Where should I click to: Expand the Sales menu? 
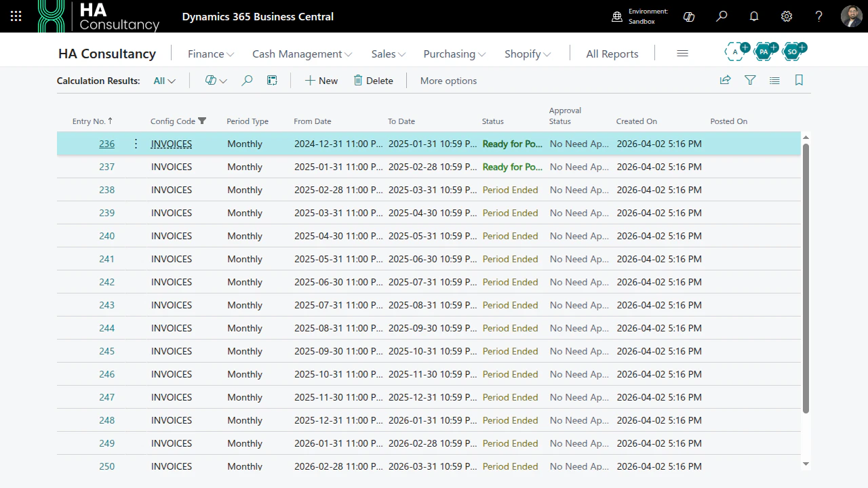389,54
